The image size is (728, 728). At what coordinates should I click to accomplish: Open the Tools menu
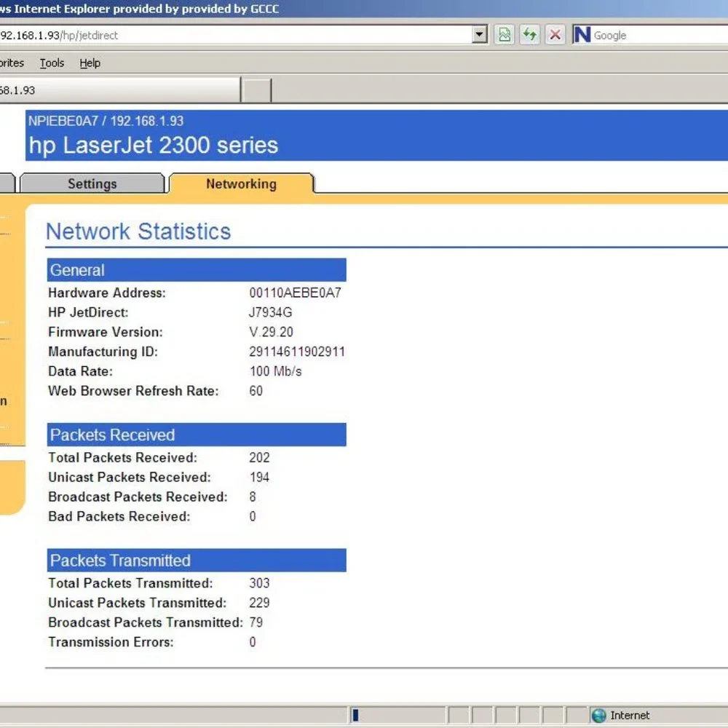52,63
